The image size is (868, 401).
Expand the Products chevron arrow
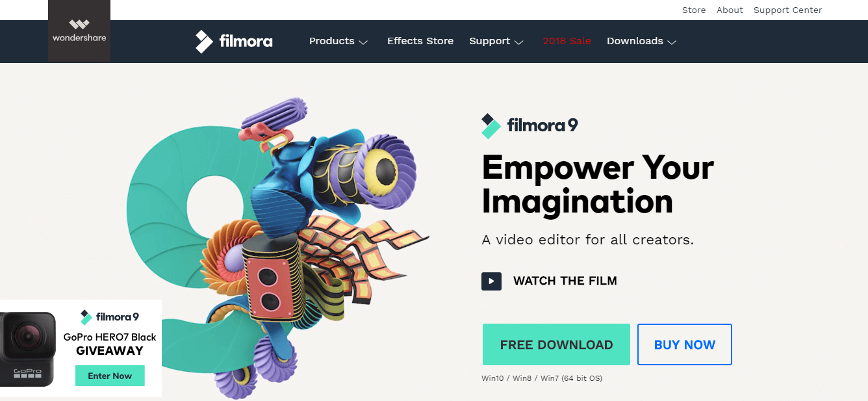[363, 42]
